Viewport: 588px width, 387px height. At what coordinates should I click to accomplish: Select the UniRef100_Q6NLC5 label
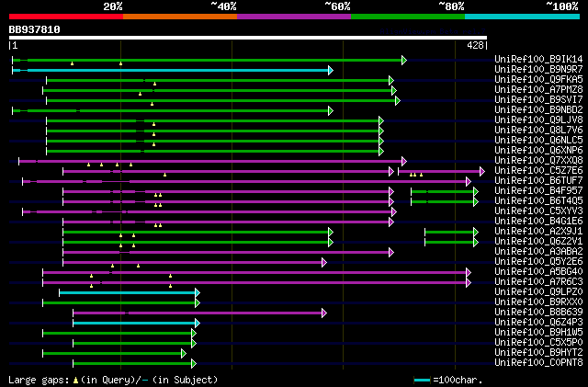coord(538,141)
